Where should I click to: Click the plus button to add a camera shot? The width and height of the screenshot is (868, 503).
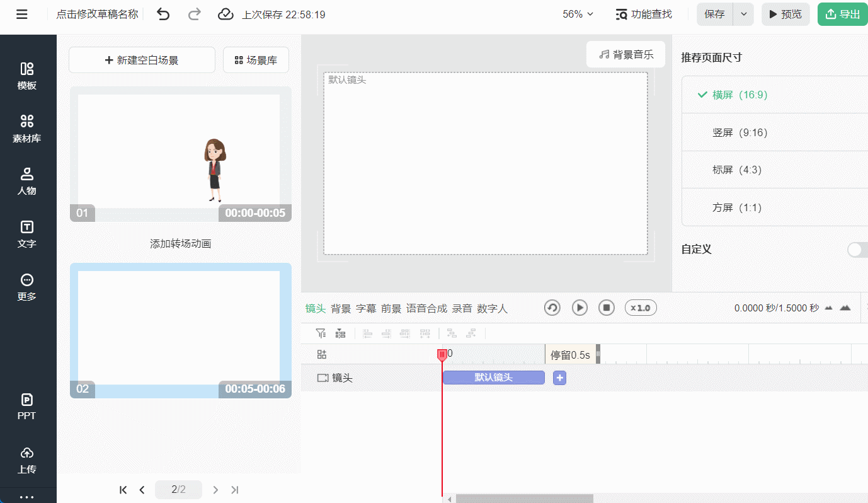pyautogui.click(x=559, y=378)
